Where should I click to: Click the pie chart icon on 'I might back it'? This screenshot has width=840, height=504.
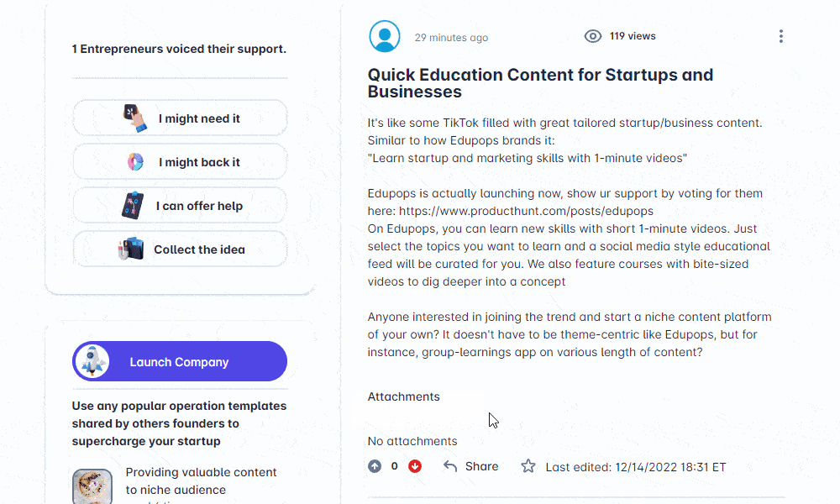[135, 162]
